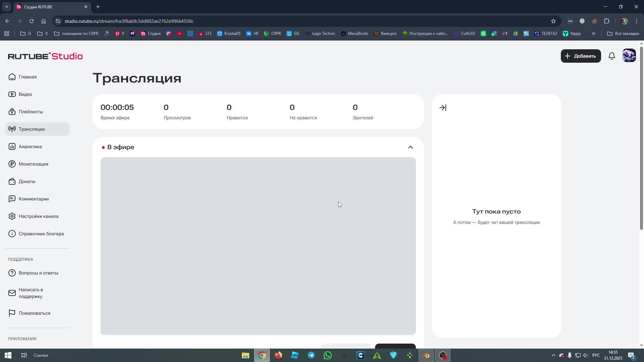Open the VK bookmark
Screen dimensions: 644x362
[x=252, y=34]
